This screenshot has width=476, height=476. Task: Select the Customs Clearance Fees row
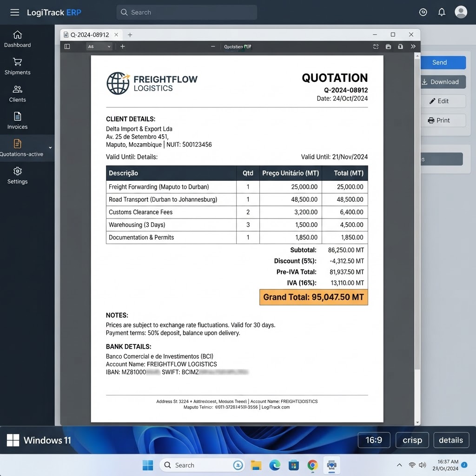[237, 212]
